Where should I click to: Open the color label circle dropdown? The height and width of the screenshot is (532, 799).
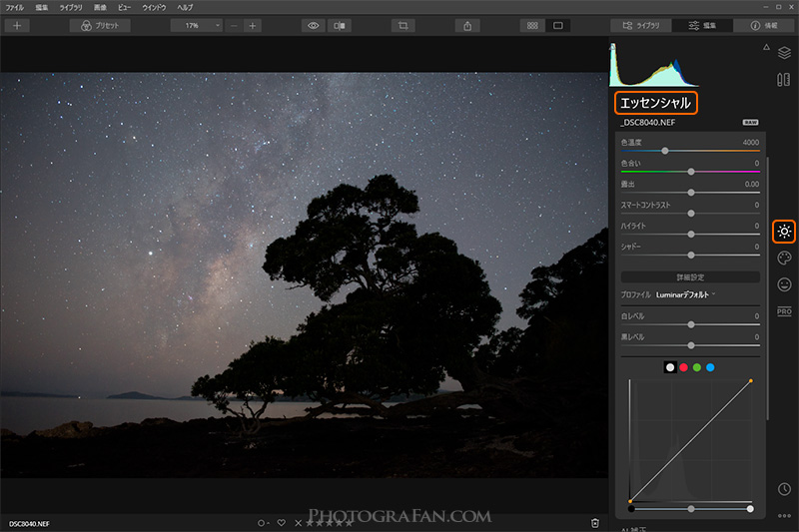pos(264,523)
